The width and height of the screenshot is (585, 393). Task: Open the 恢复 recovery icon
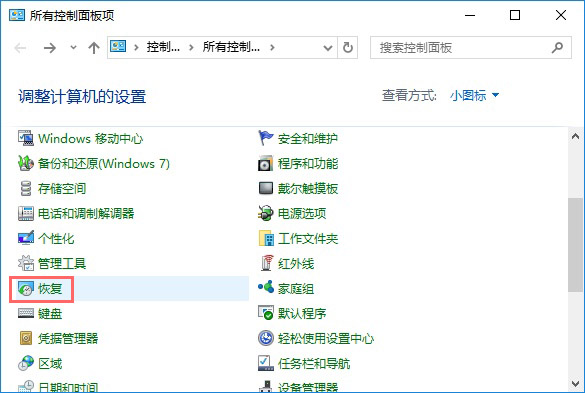coord(26,288)
